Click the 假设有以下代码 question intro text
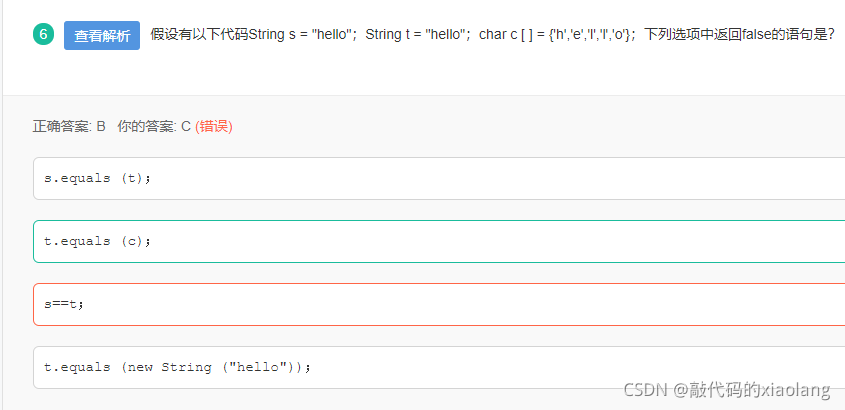845x410 pixels. [199, 35]
